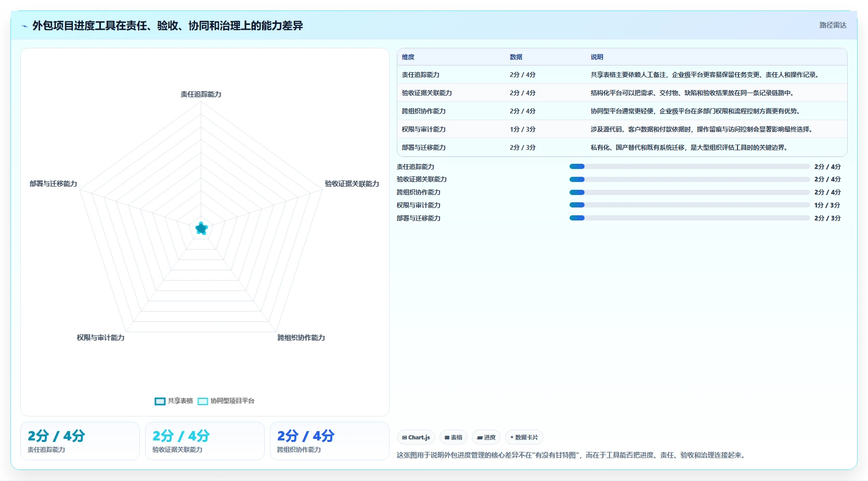This screenshot has height=481, width=868.
Task: Click description starting 私有化、国产替代
Action: 690,148
